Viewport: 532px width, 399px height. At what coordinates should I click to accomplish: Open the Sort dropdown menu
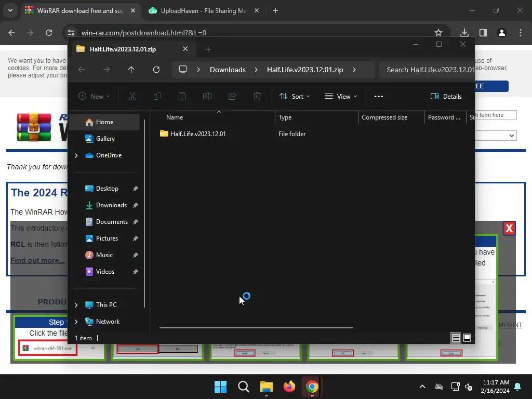[295, 96]
